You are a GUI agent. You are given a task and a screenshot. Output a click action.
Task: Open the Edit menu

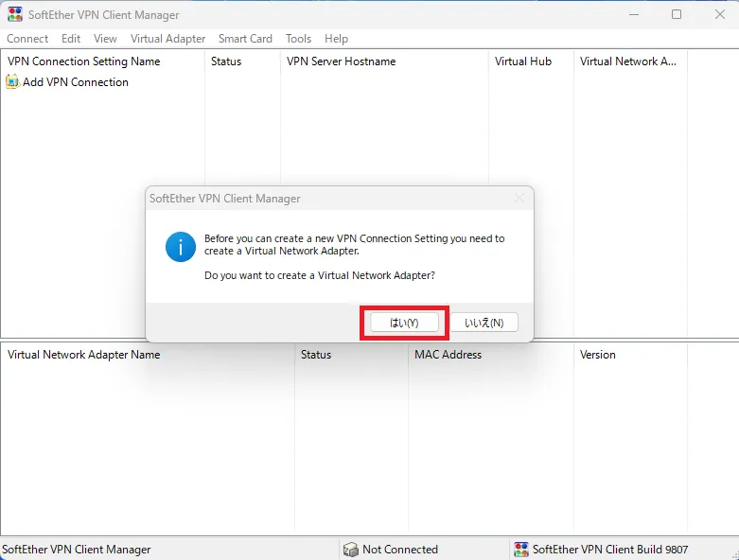click(71, 39)
